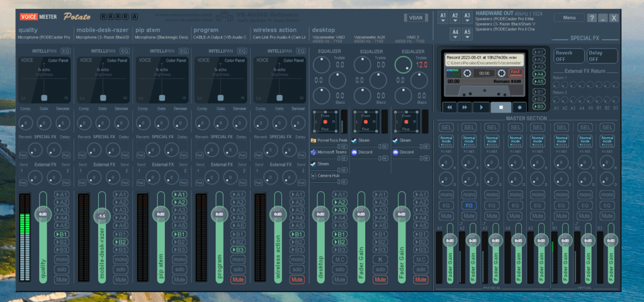Image resolution: width=644 pixels, height=302 pixels.
Task: Mute Camera Hub with its M button
Action: [x=344, y=181]
